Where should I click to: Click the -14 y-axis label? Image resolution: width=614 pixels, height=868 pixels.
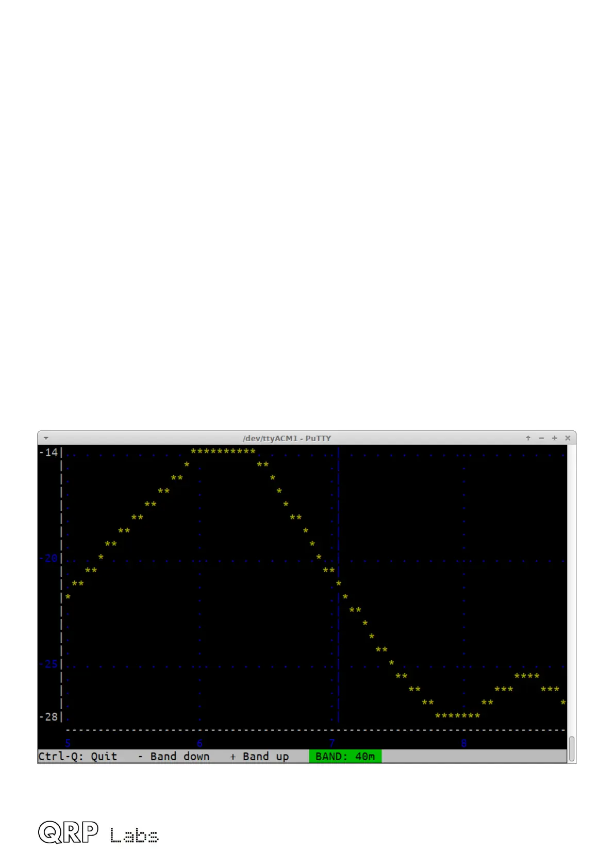pyautogui.click(x=48, y=453)
